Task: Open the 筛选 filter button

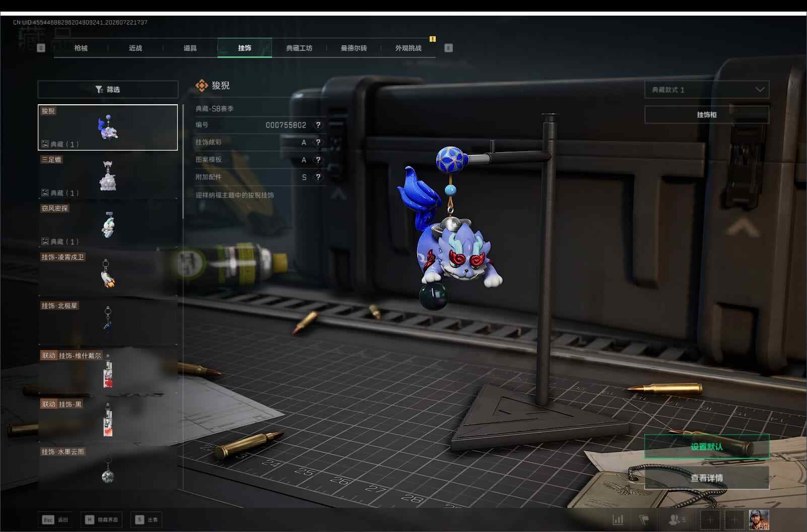Action: [x=108, y=89]
